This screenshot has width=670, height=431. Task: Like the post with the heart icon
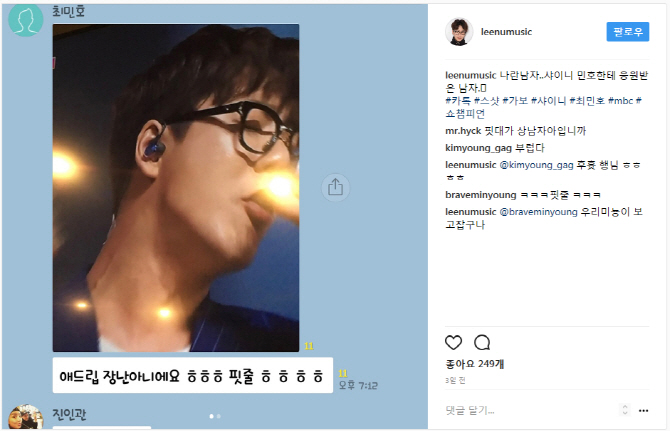click(453, 343)
